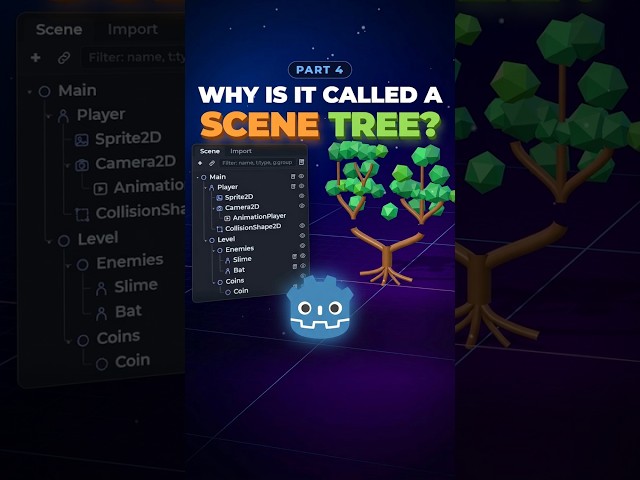Click the script filter icon beside the small dock's filter box
This screenshot has height=480, width=640.
pyautogui.click(x=302, y=162)
